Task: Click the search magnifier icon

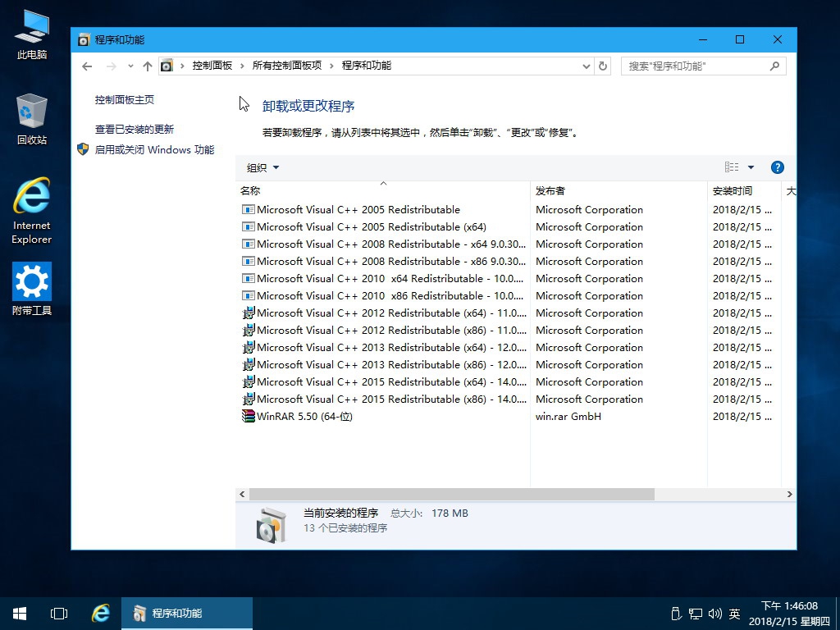Action: (774, 66)
